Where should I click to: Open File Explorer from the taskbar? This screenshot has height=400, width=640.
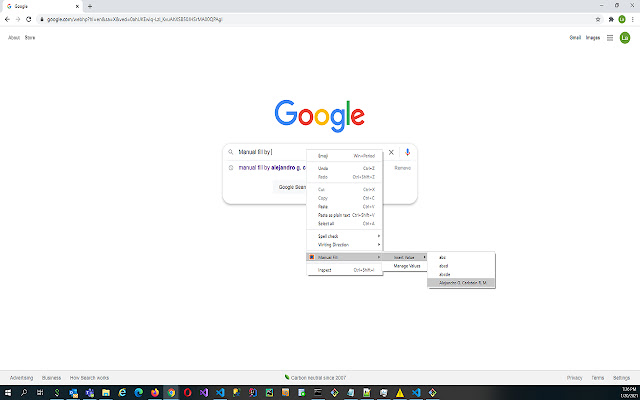point(106,393)
